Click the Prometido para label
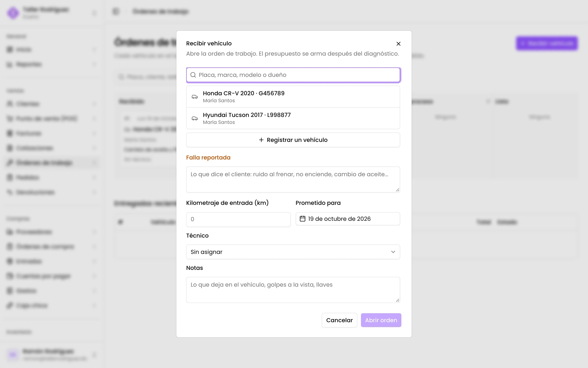This screenshot has height=368, width=588. click(318, 203)
